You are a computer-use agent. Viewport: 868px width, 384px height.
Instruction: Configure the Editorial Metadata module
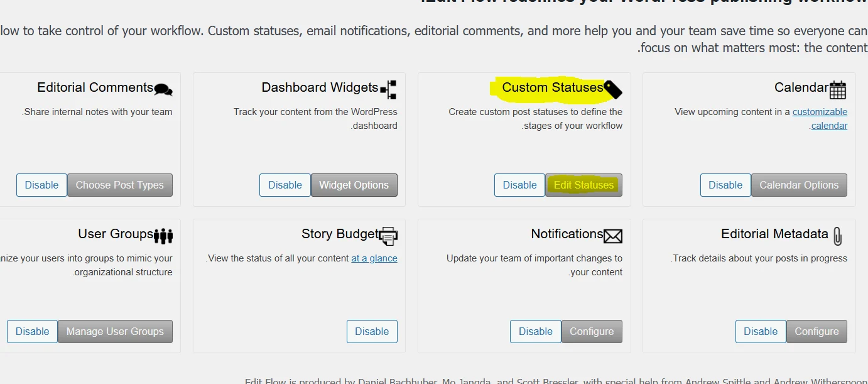pyautogui.click(x=816, y=332)
